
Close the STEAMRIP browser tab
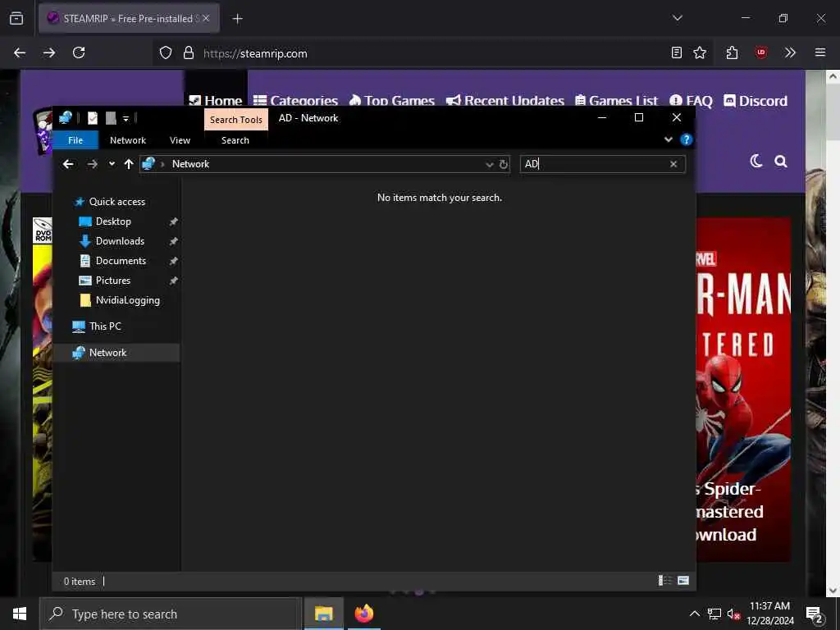(x=206, y=18)
